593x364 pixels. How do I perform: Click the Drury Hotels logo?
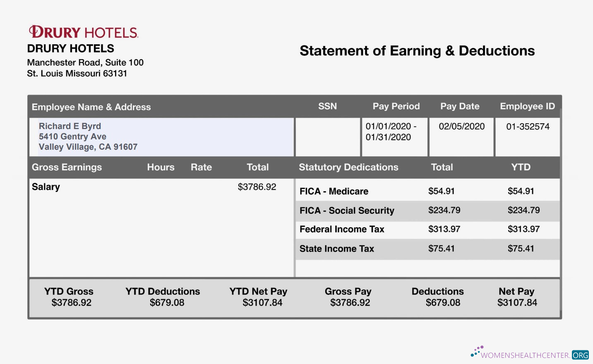pos(83,31)
